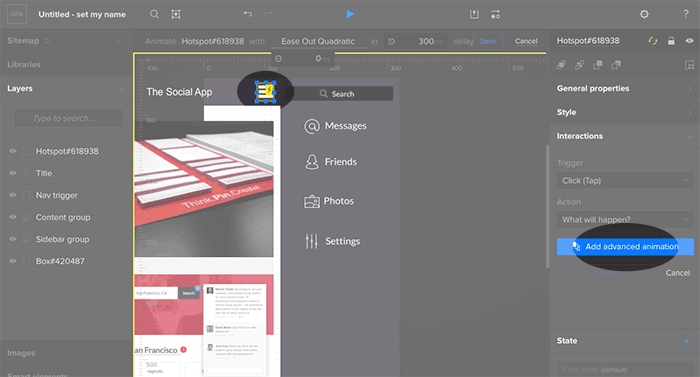
Task: Select the Hotspot#618938 layer row
Action: [67, 151]
